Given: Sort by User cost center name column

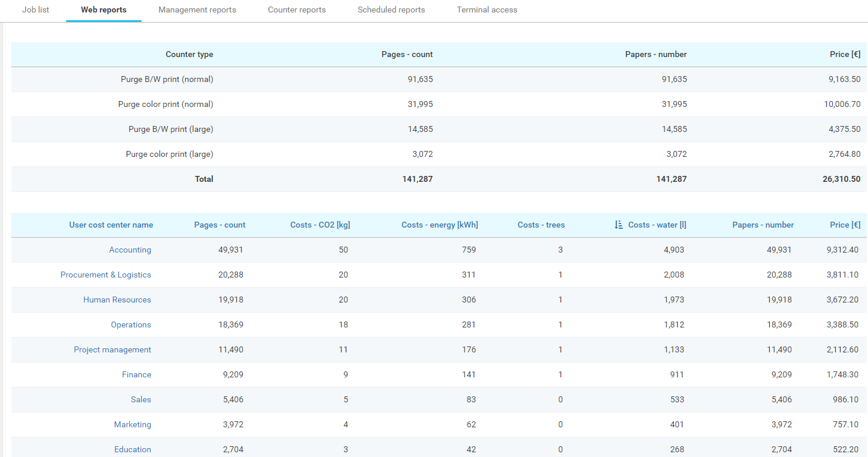Looking at the screenshot, I should (111, 225).
